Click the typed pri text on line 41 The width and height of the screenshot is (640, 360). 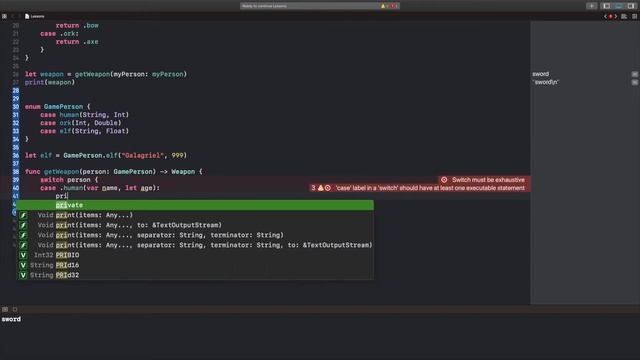point(62,196)
